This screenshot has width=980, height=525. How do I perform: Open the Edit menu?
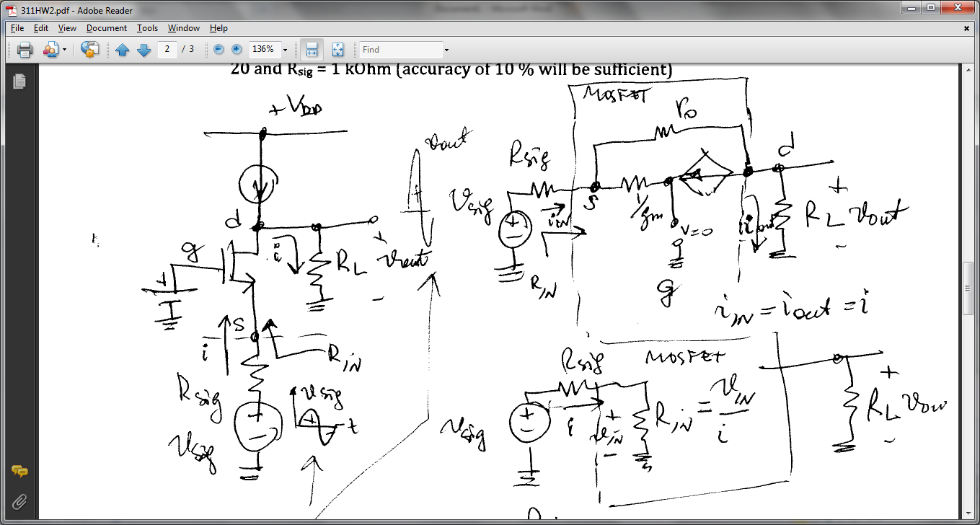coord(41,28)
